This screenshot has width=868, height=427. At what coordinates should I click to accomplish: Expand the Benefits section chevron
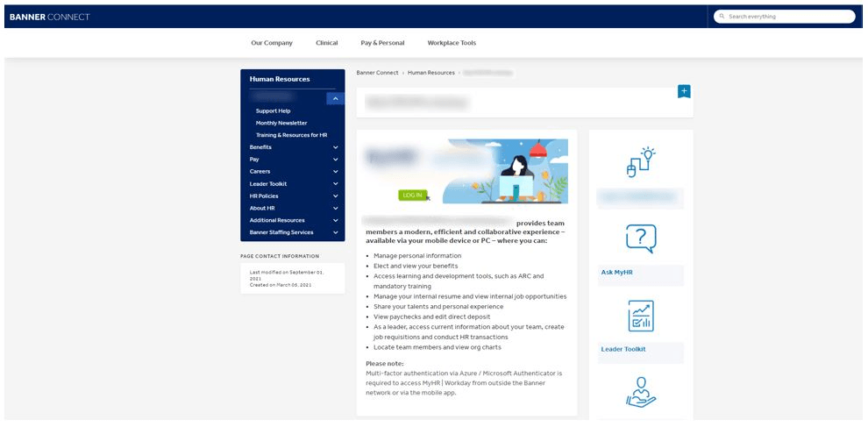point(336,147)
